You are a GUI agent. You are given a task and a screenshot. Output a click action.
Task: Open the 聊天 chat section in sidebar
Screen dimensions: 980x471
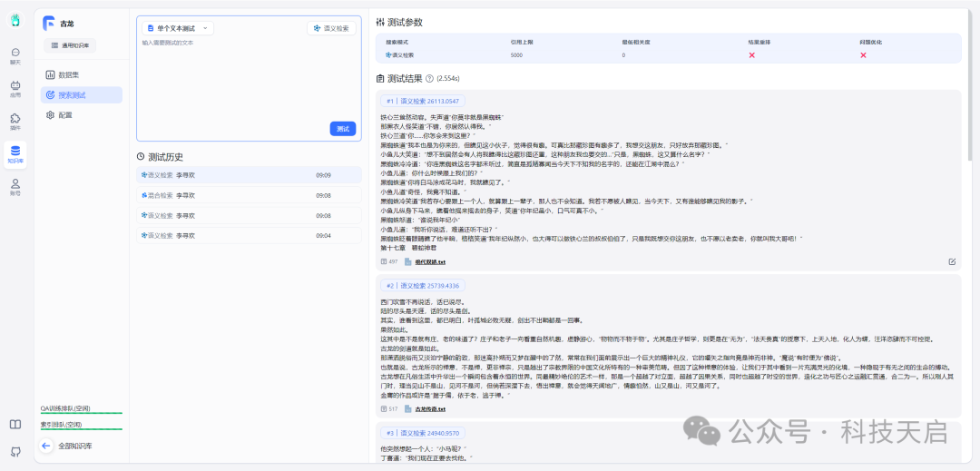(15, 56)
